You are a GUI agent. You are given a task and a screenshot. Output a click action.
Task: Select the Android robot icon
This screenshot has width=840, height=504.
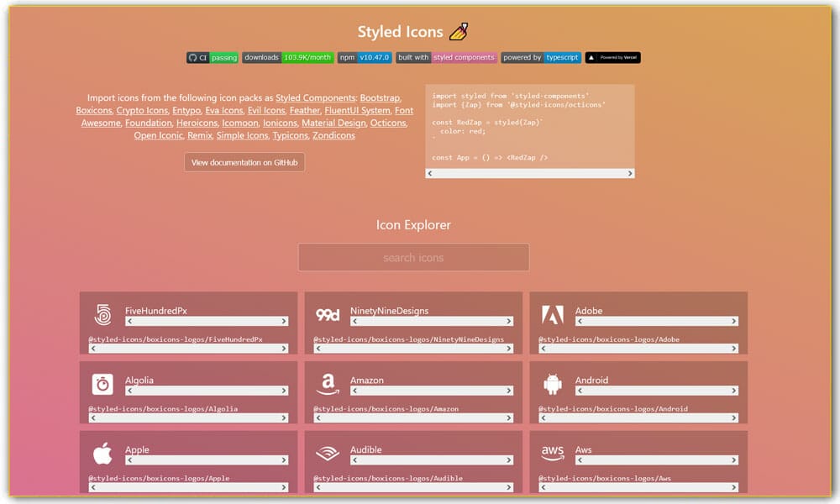(552, 384)
